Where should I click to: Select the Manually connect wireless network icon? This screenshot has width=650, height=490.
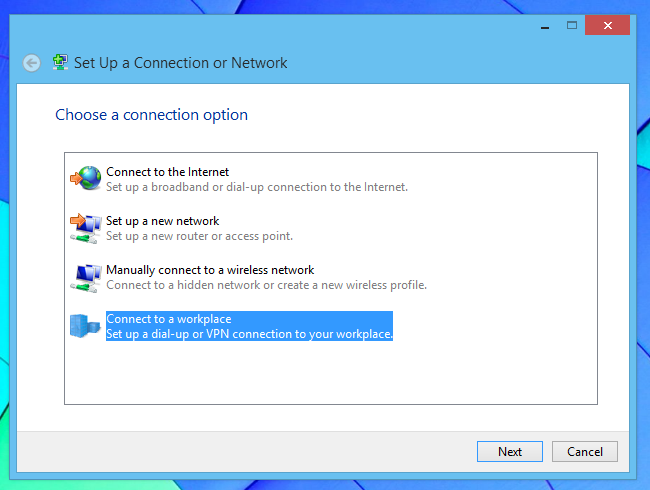click(x=86, y=278)
